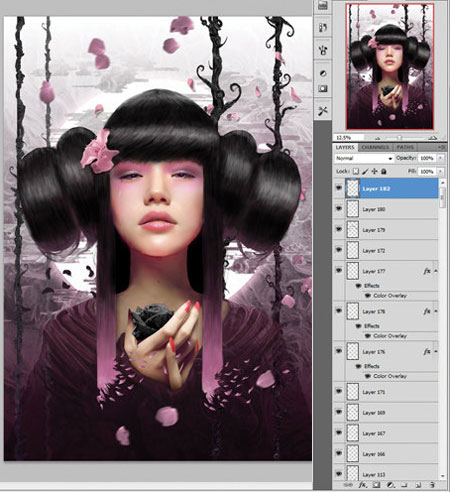Toggle visibility of Layer 180
Viewport: 450px width, 492px height.
pyautogui.click(x=339, y=209)
